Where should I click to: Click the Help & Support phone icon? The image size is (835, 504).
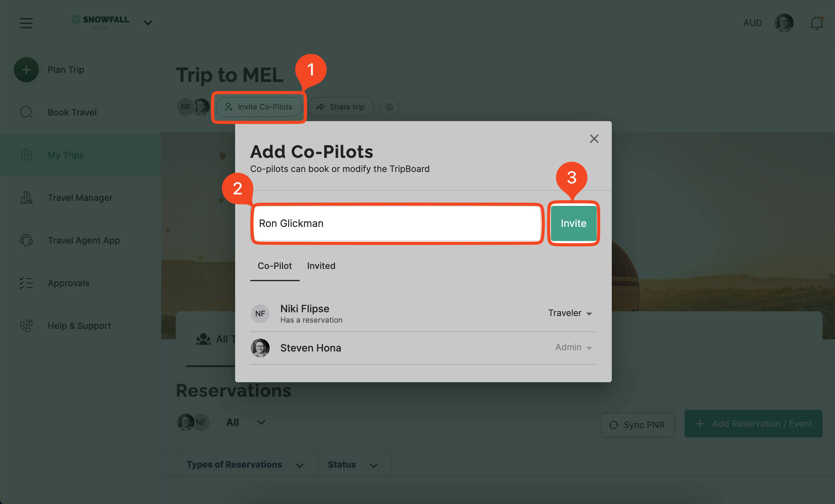(26, 325)
